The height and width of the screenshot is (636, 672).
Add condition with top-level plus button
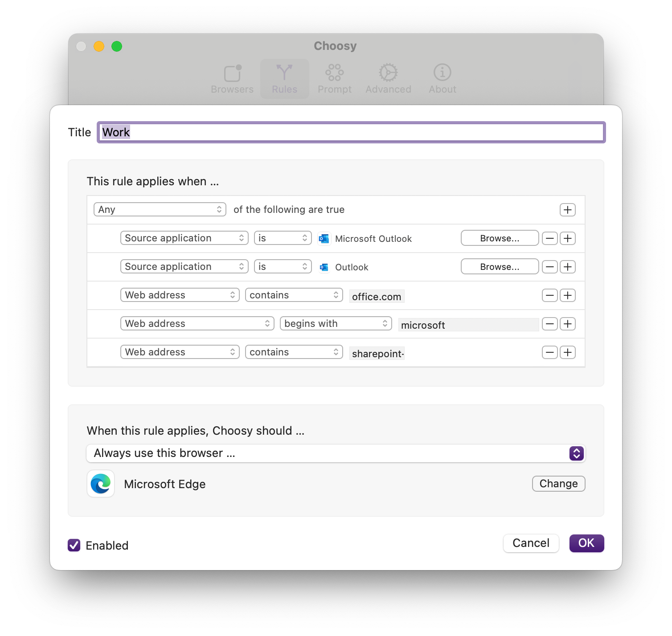(568, 210)
